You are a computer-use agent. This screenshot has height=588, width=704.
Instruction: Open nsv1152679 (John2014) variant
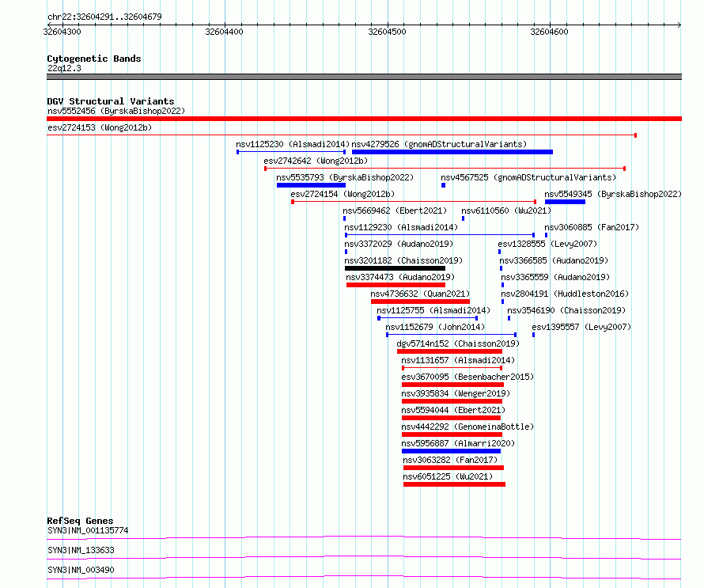[435, 327]
